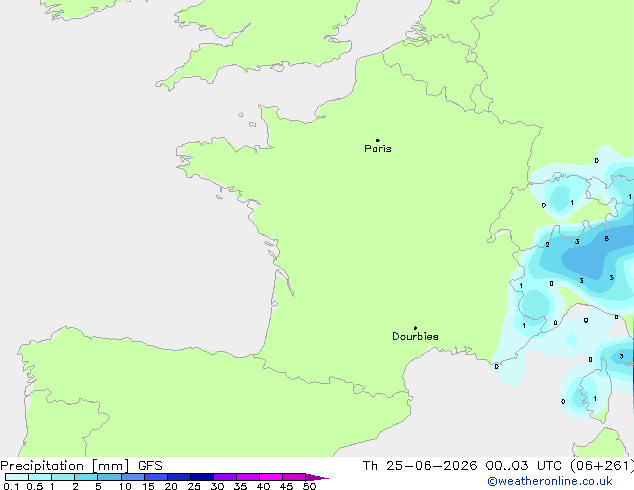Click the forecast date 'Th 25-06-2026' text

point(420,466)
